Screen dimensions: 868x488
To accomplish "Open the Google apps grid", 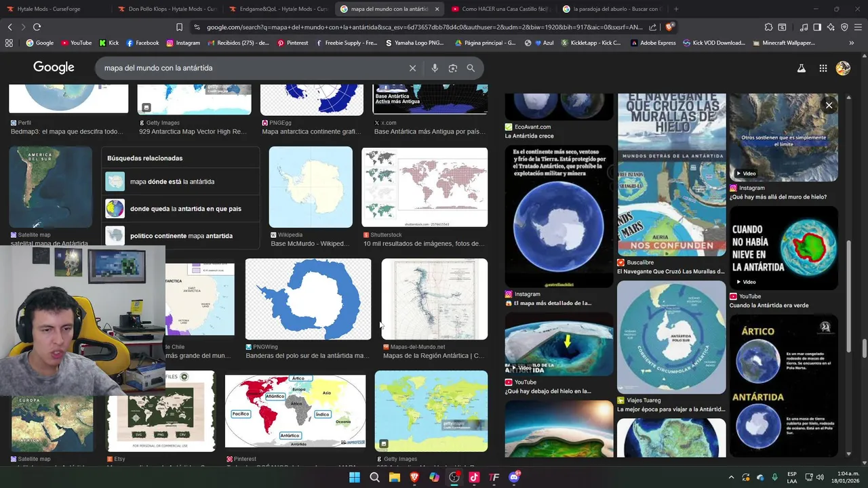I will [x=823, y=68].
